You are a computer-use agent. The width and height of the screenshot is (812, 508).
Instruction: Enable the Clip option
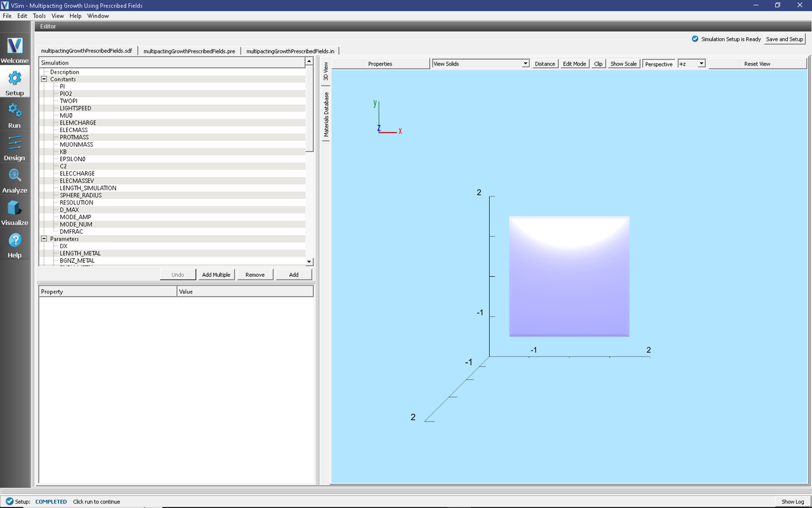598,63
